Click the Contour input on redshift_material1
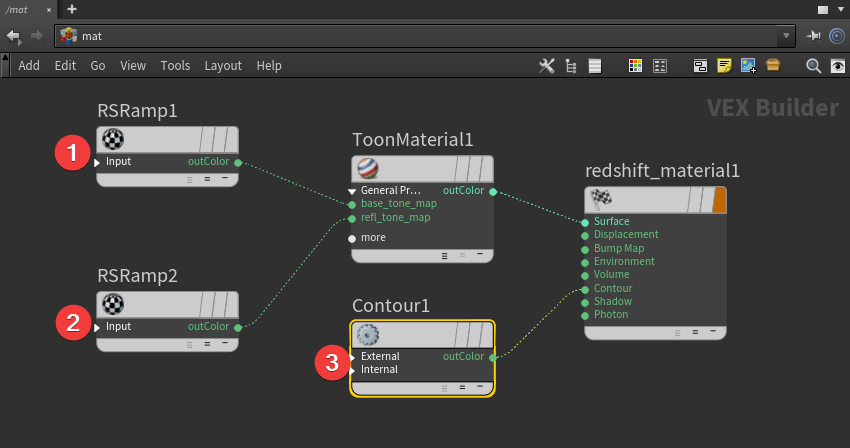Viewport: 850px width, 448px height. pyautogui.click(x=585, y=289)
